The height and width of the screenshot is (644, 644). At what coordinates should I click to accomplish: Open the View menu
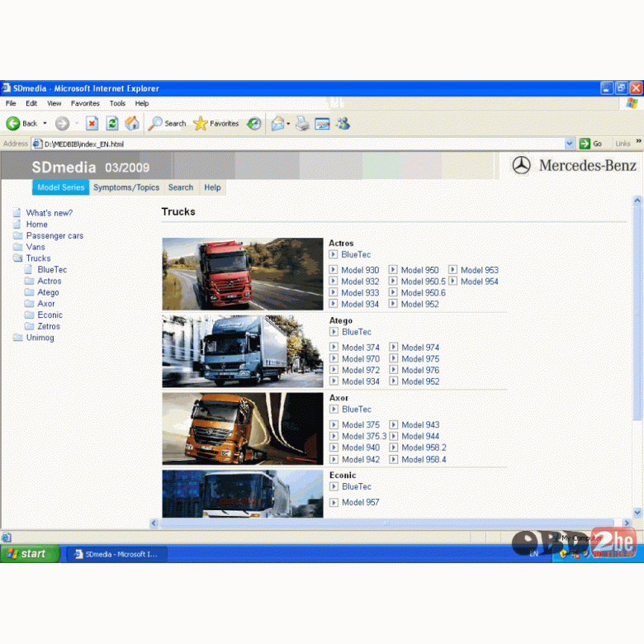coord(54,103)
